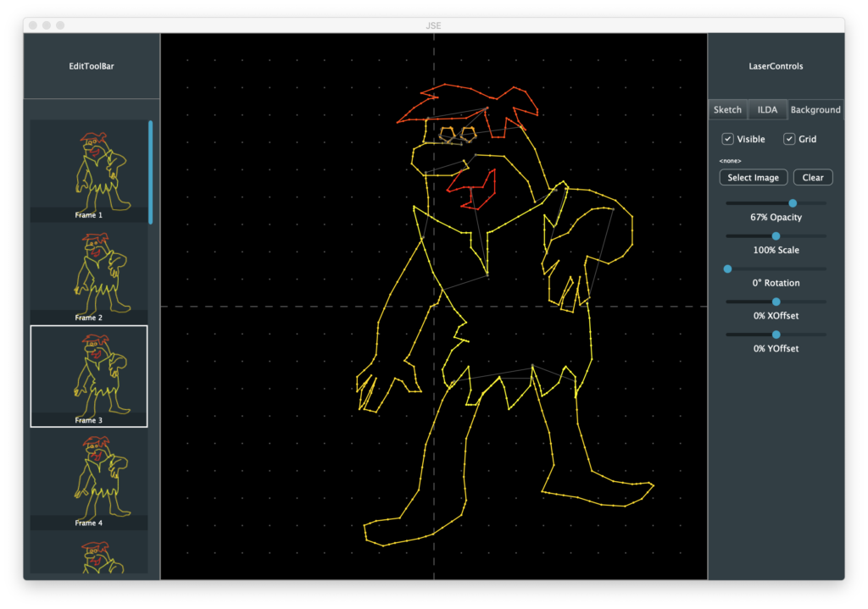The width and height of the screenshot is (868, 609).
Task: Select the Frame 4 thumbnail
Action: [x=89, y=479]
